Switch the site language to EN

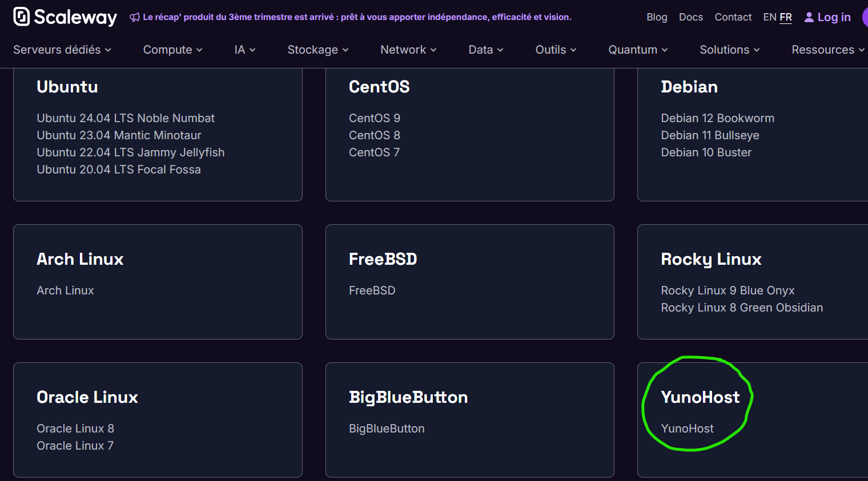[769, 17]
